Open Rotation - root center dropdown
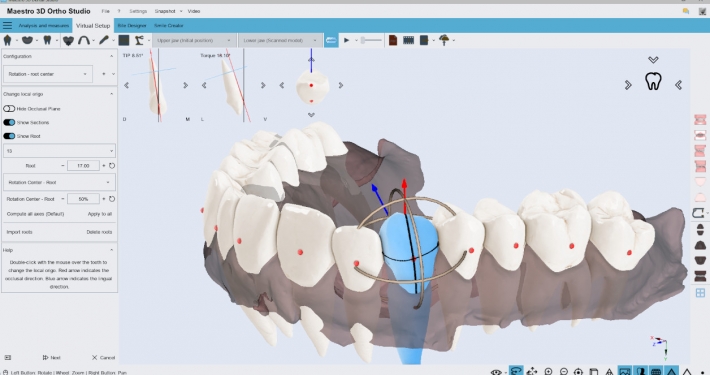Viewport: 710px width, 375px height. (48, 74)
